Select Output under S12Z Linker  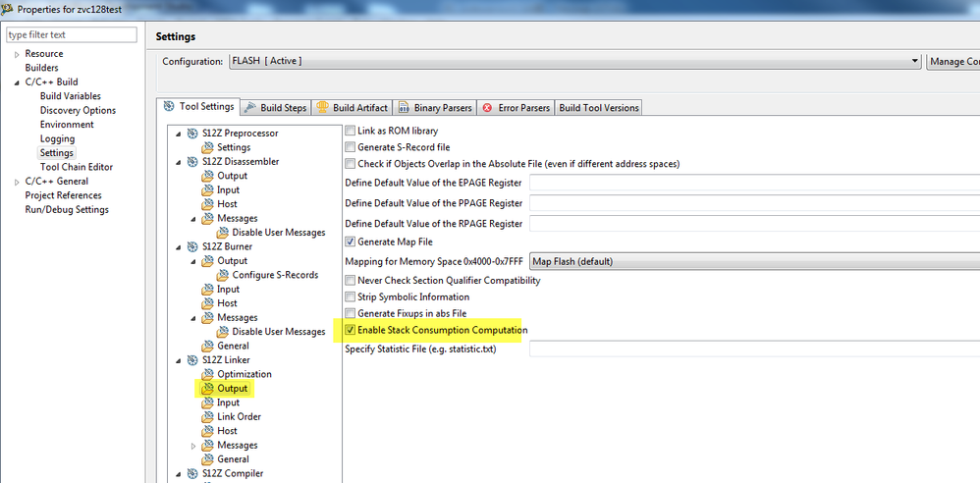coord(232,389)
